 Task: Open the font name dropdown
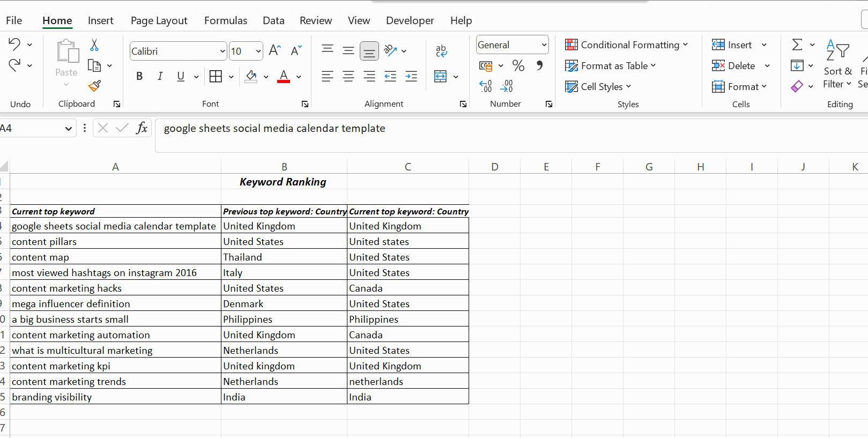(x=222, y=51)
